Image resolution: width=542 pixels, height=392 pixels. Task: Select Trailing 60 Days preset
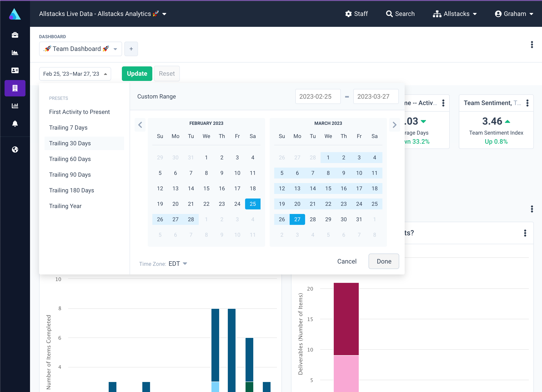[84, 159]
